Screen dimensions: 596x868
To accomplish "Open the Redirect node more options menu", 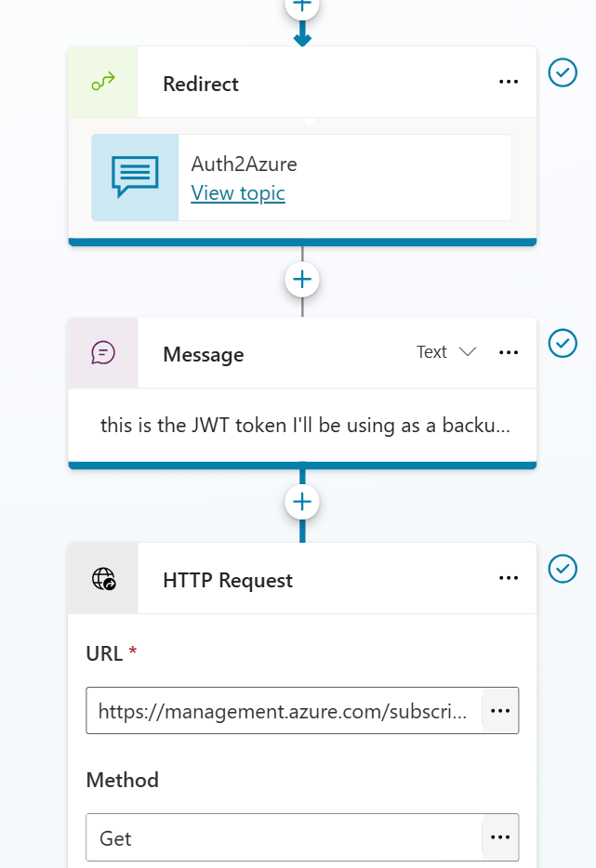I will [508, 83].
